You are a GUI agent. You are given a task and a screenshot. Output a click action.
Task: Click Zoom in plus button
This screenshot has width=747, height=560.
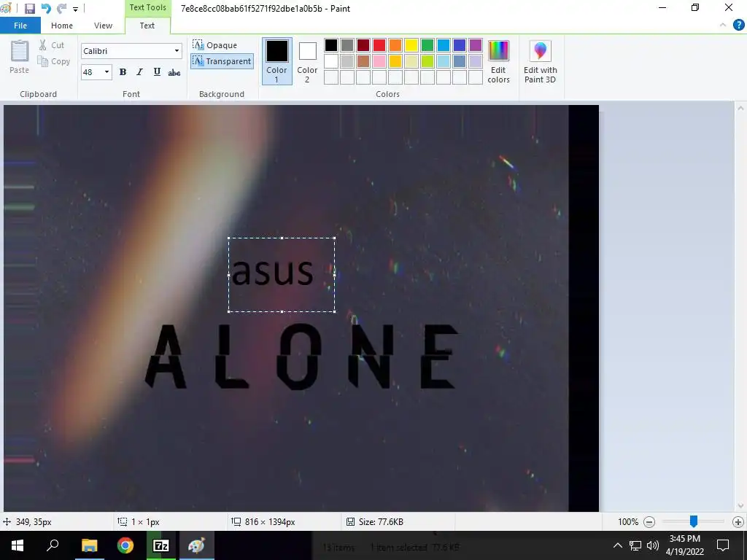coord(738,522)
